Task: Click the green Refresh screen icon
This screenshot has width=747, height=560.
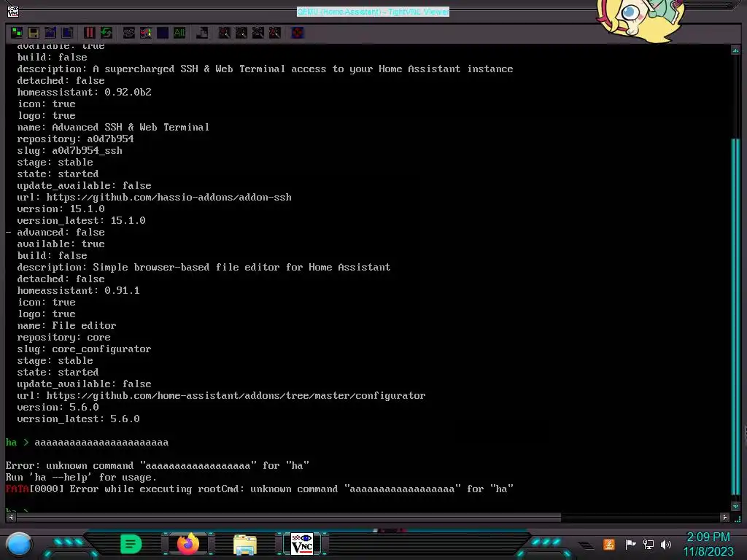Action: tap(107, 32)
